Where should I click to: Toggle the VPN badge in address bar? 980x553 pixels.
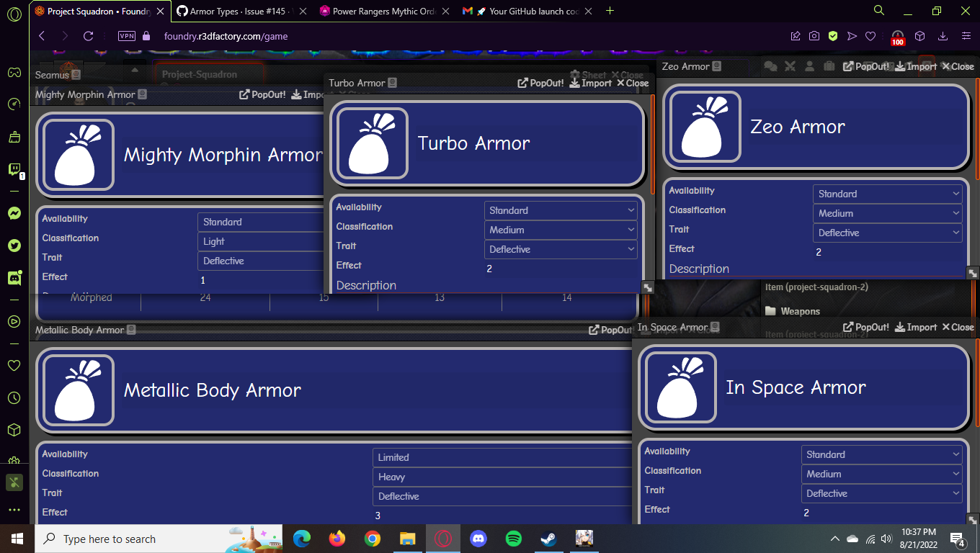click(127, 36)
